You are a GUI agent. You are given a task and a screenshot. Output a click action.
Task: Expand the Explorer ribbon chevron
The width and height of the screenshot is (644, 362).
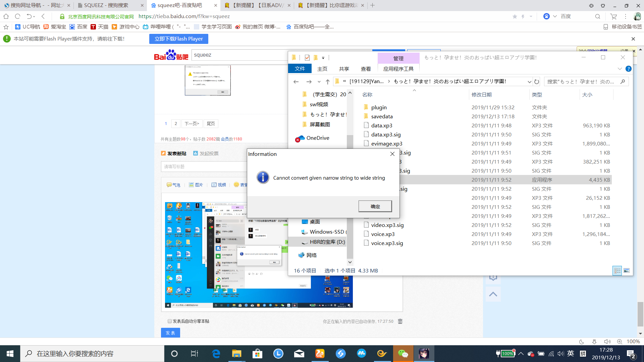pyautogui.click(x=620, y=69)
